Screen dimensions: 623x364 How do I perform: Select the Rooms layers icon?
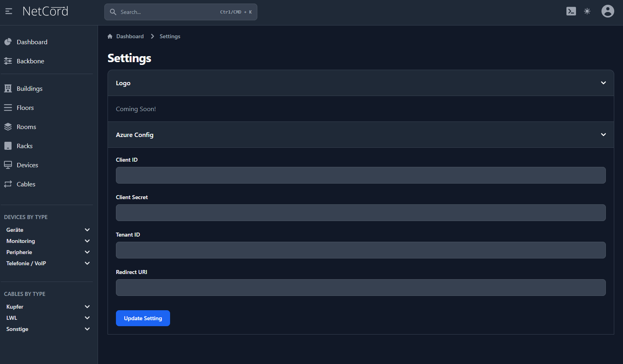(8, 127)
